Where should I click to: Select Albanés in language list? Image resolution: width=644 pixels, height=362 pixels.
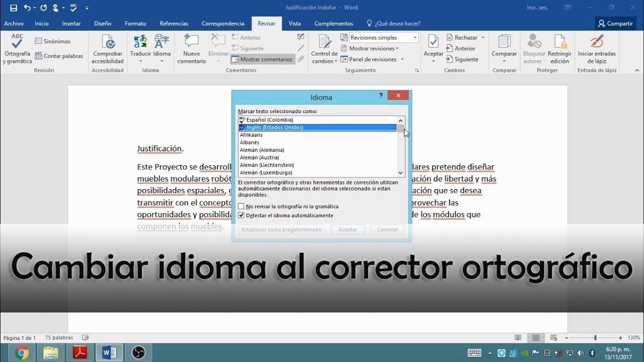pos(317,142)
